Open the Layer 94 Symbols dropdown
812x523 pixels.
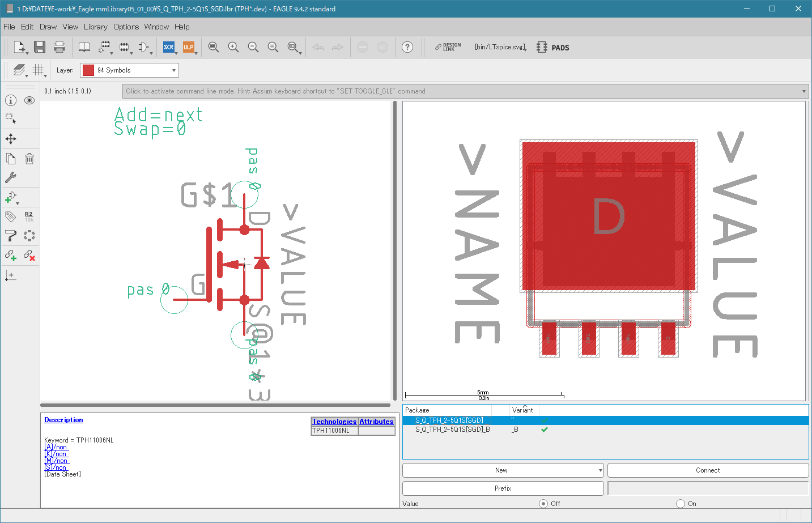point(129,70)
